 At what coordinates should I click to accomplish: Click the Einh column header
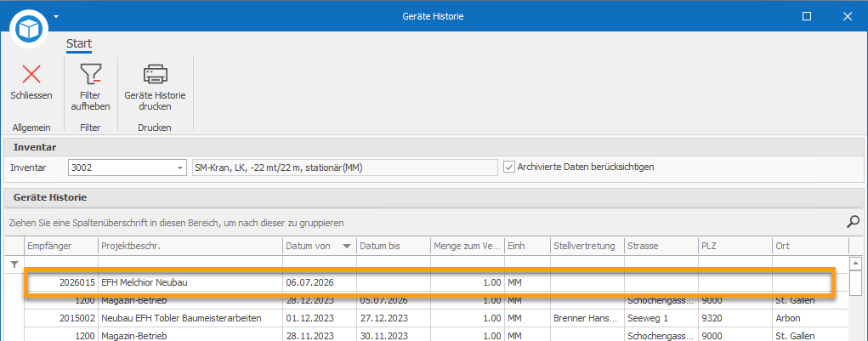(527, 246)
